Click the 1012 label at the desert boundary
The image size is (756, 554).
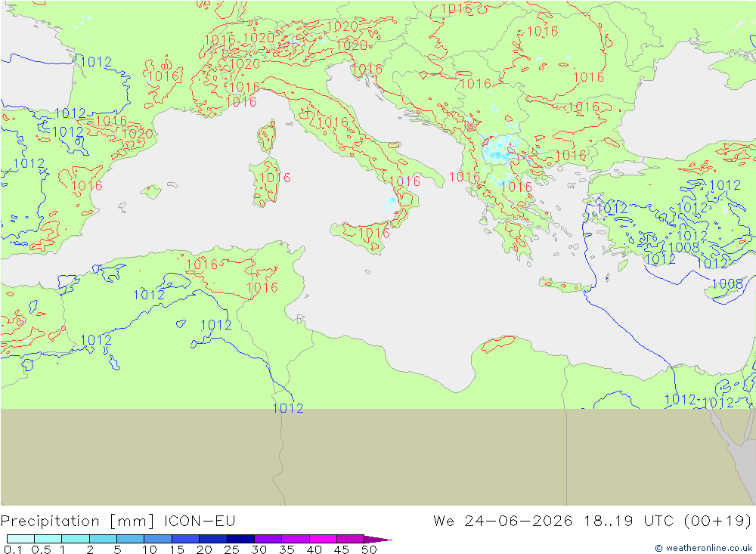click(288, 408)
